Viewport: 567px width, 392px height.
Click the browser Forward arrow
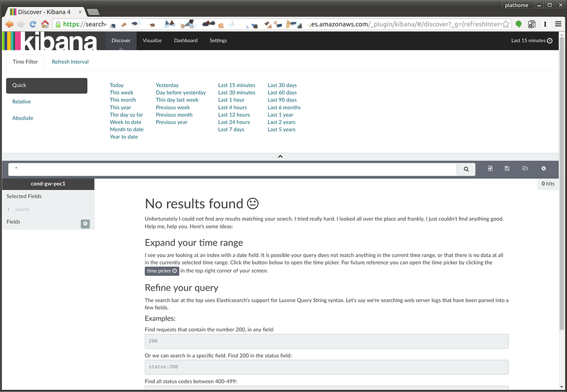click(21, 24)
